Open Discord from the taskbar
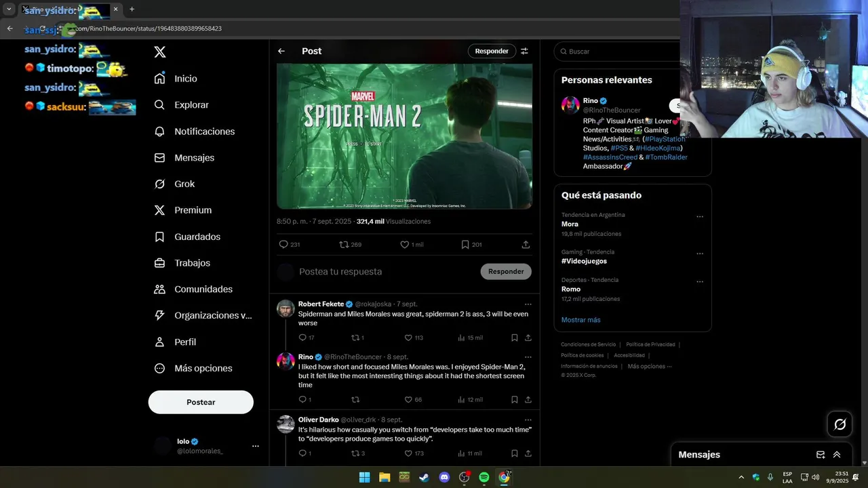The width and height of the screenshot is (868, 488). tap(444, 477)
